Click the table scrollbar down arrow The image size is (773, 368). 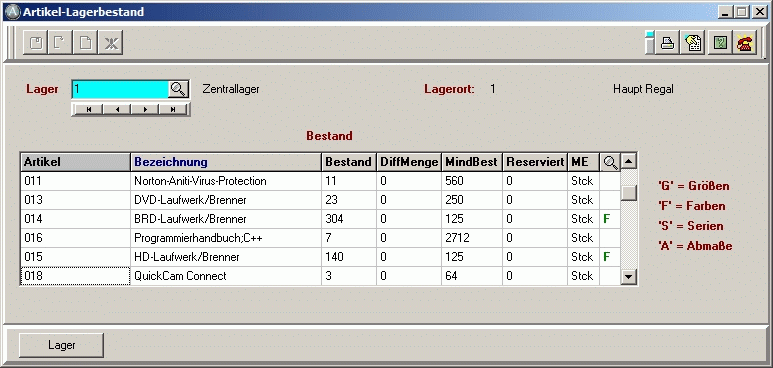tap(628, 276)
